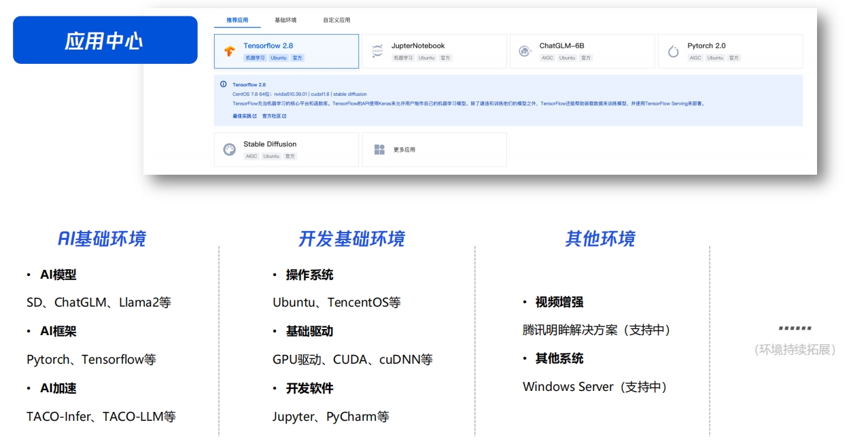Image resolution: width=868 pixels, height=448 pixels.
Task: Click the 开发基础环境 column heading
Action: [351, 239]
